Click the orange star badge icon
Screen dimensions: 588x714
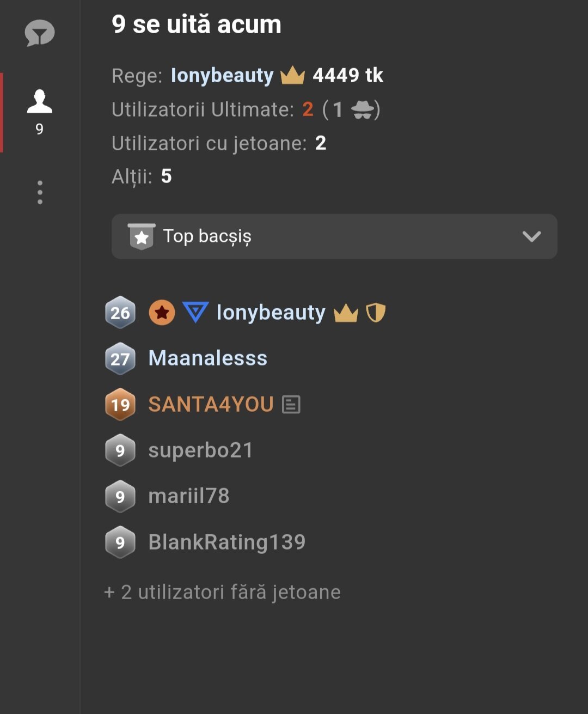pyautogui.click(x=162, y=313)
